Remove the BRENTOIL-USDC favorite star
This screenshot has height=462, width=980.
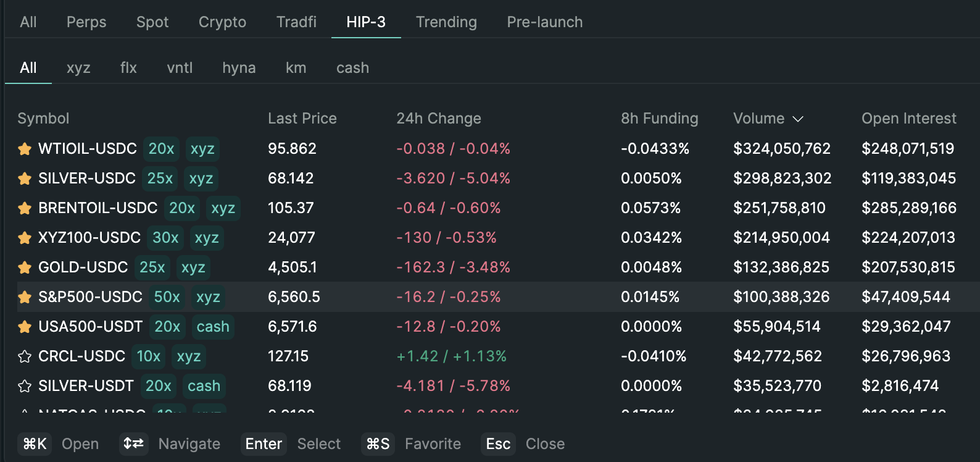coord(25,208)
